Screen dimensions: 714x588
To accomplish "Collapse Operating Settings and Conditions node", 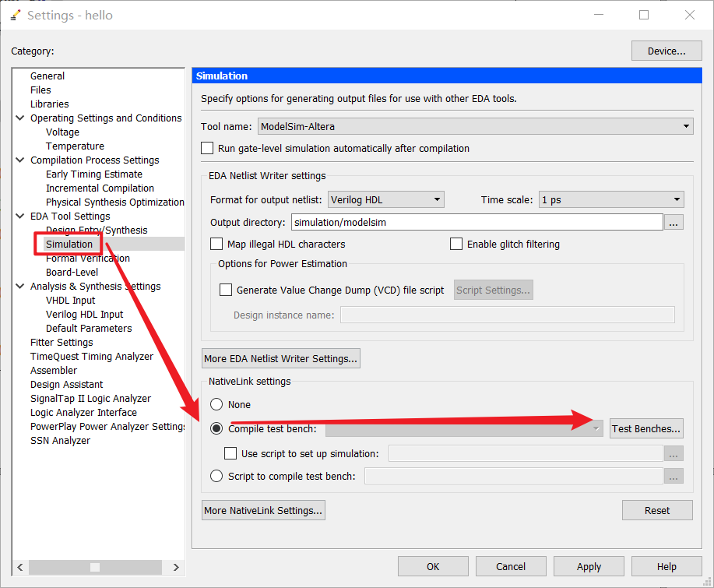I will click(x=20, y=118).
